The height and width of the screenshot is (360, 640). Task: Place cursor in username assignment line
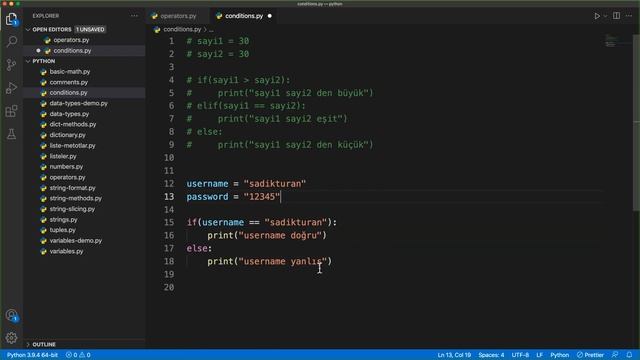[246, 184]
